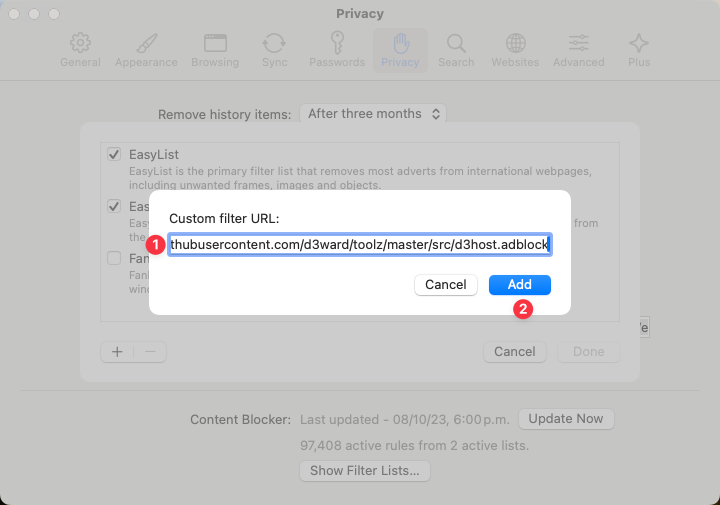
Task: Cancel the Custom filter URL dialog
Action: click(x=445, y=285)
